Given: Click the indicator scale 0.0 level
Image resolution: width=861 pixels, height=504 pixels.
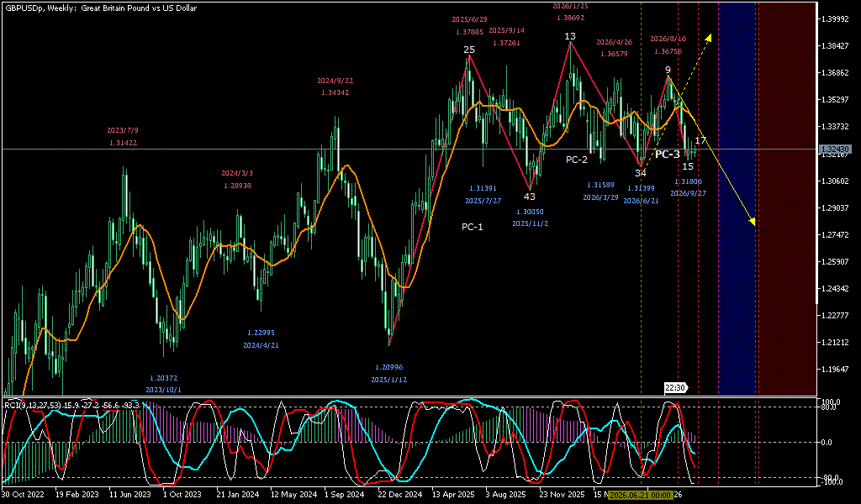Looking at the screenshot, I should click(x=827, y=443).
